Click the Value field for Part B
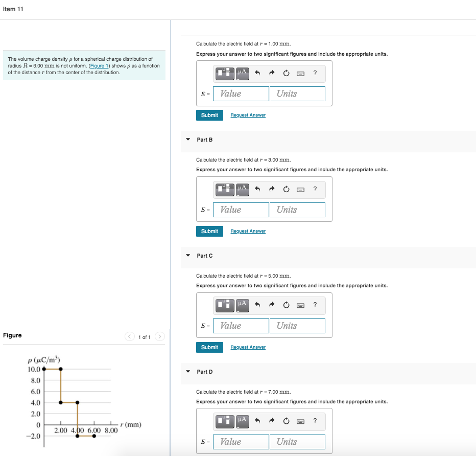This screenshot has height=456, width=476. (241, 210)
